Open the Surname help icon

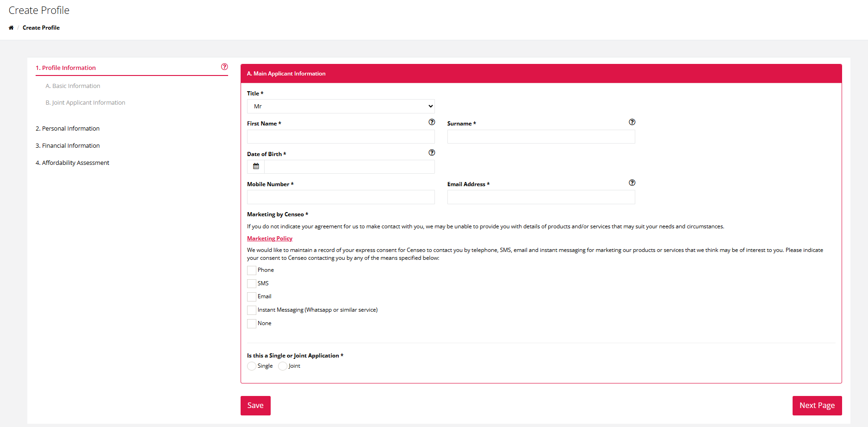[x=632, y=122]
